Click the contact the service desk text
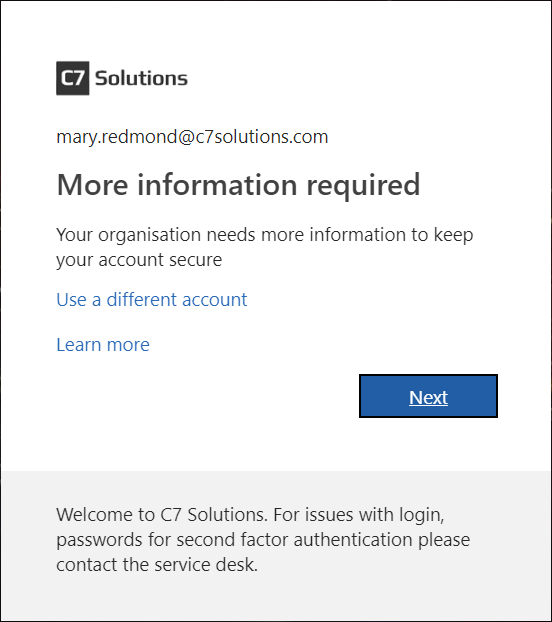 pos(157,564)
